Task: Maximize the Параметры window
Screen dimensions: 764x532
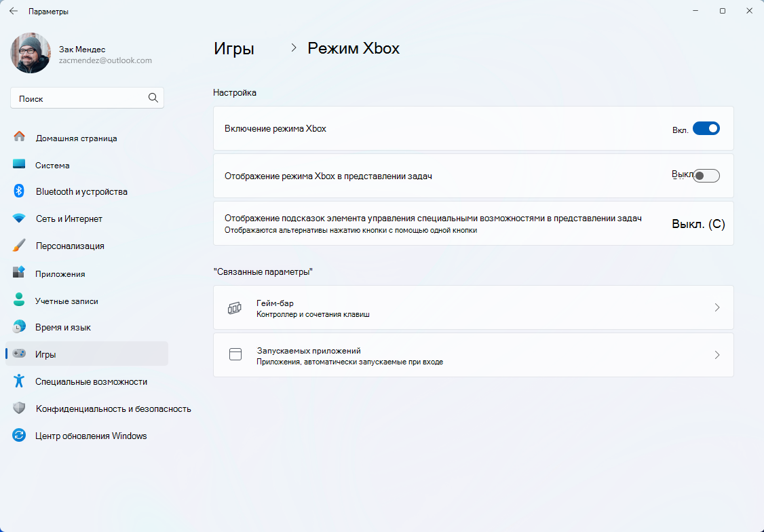Action: pos(723,11)
